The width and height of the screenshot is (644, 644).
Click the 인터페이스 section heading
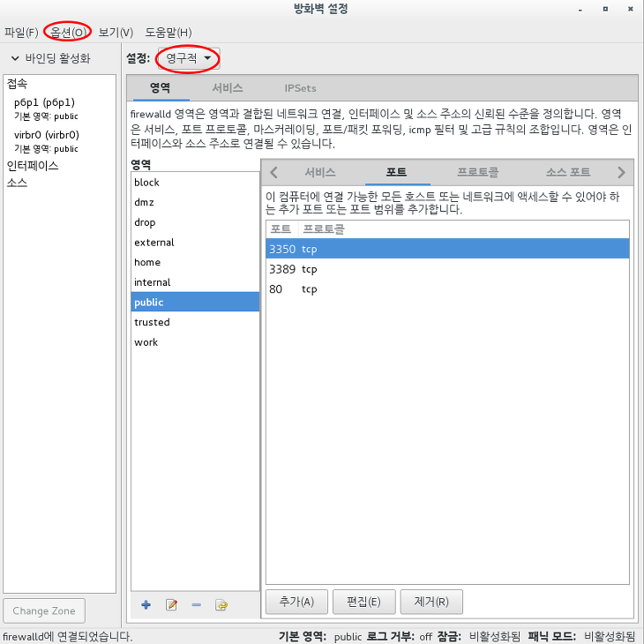click(x=33, y=166)
